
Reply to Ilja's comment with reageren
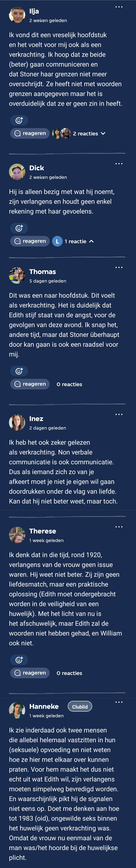(30, 133)
